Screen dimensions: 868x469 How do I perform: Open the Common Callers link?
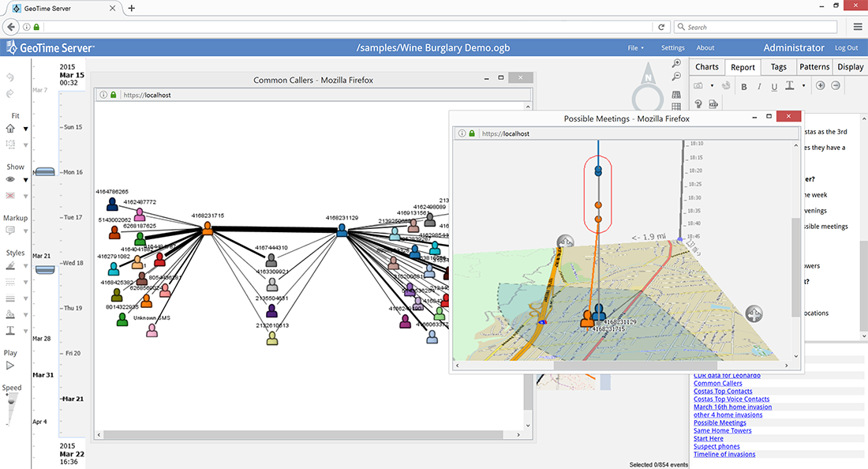pyautogui.click(x=717, y=383)
